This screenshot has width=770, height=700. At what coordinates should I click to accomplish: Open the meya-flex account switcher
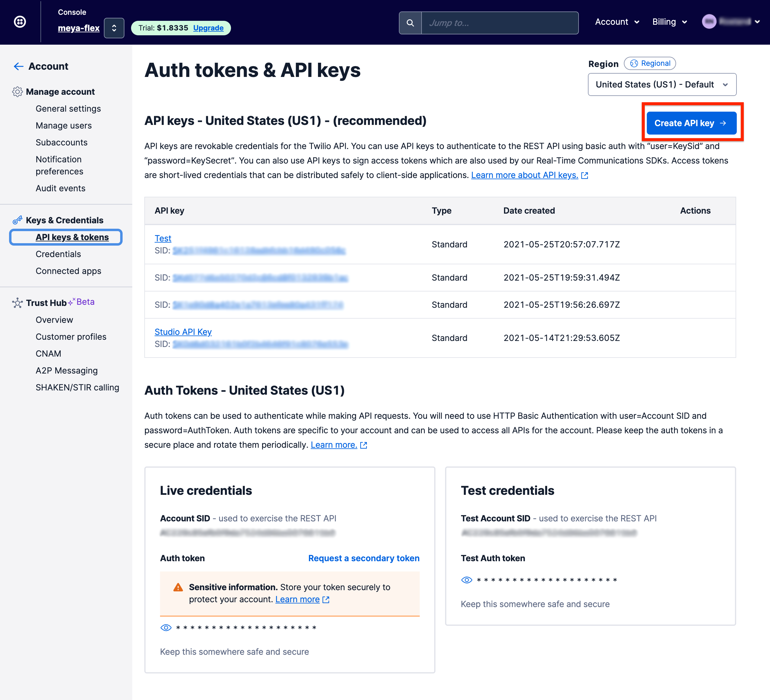(x=114, y=28)
